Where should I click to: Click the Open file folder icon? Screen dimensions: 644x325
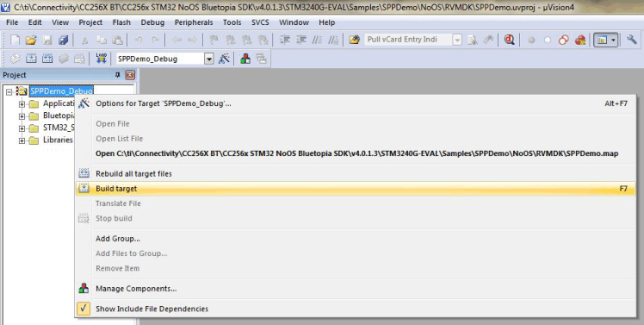point(31,40)
